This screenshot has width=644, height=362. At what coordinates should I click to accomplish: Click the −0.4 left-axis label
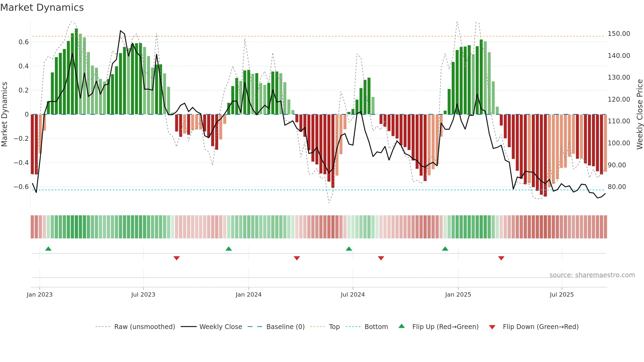pos(21,162)
